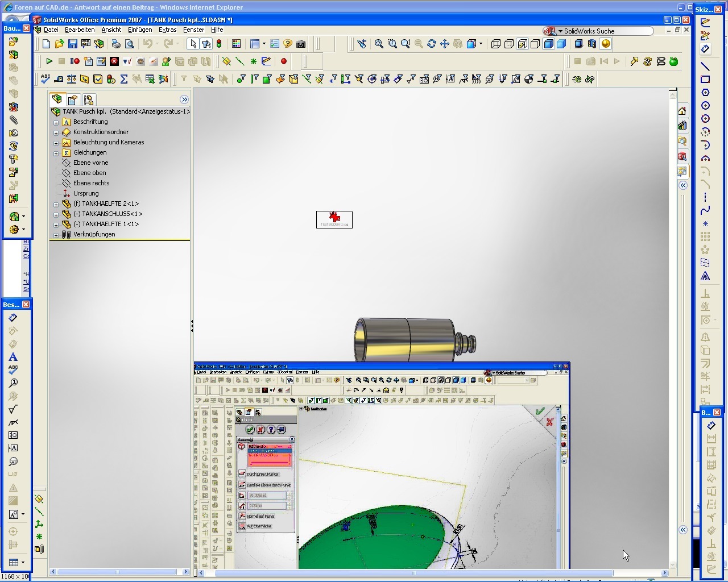
Task: Click the Rotate View icon
Action: [x=432, y=44]
